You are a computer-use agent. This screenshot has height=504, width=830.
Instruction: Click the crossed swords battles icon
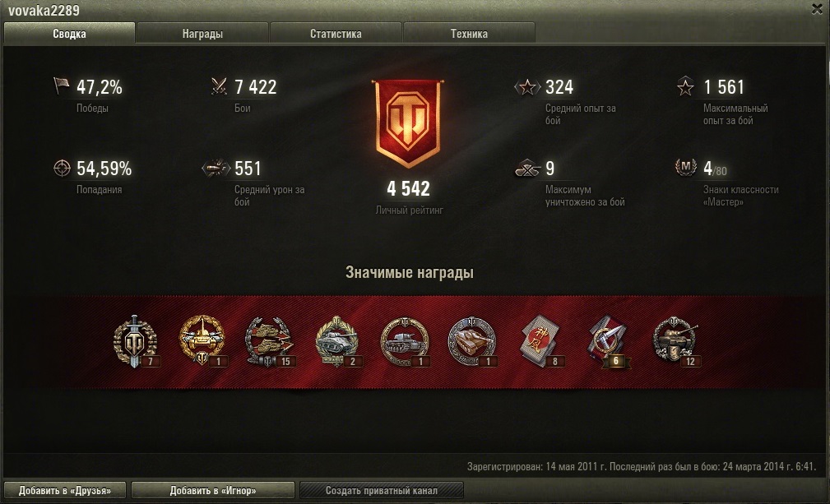[x=219, y=86]
